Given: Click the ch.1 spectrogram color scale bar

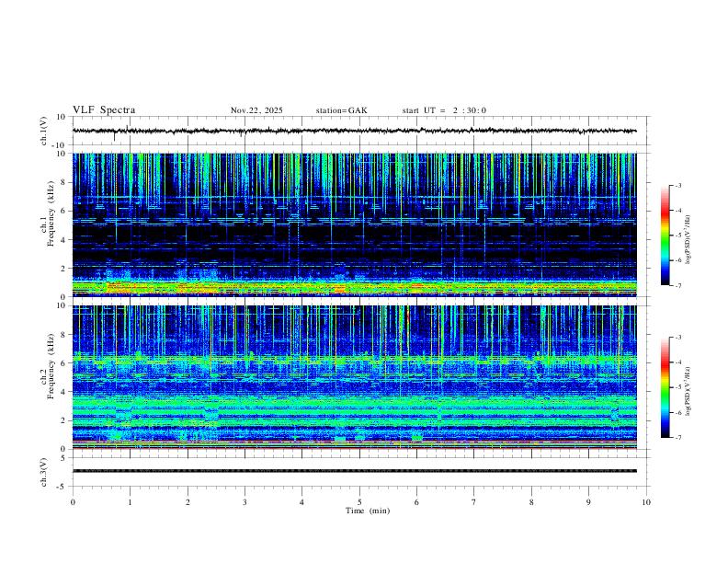Looking at the screenshot, I should coord(665,236).
